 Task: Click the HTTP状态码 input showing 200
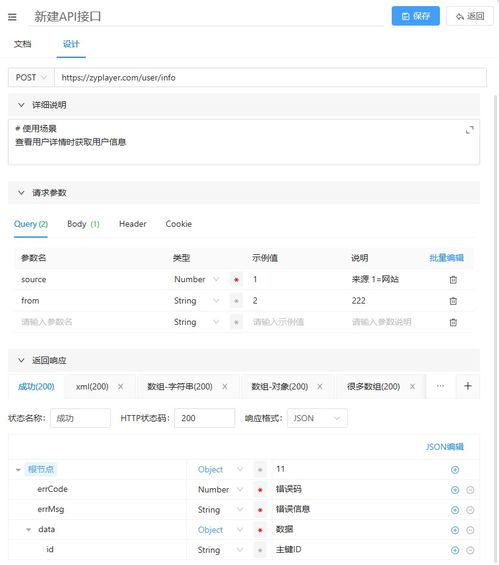pos(205,418)
